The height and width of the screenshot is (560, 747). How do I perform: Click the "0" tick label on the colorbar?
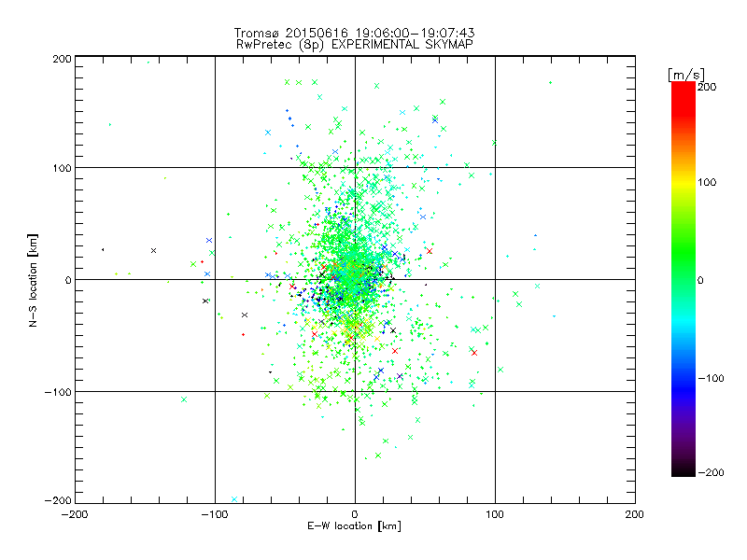[x=700, y=280]
